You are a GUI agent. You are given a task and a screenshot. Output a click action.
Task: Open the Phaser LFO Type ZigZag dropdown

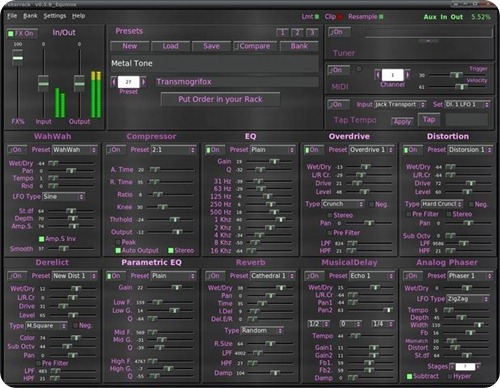[468, 299]
